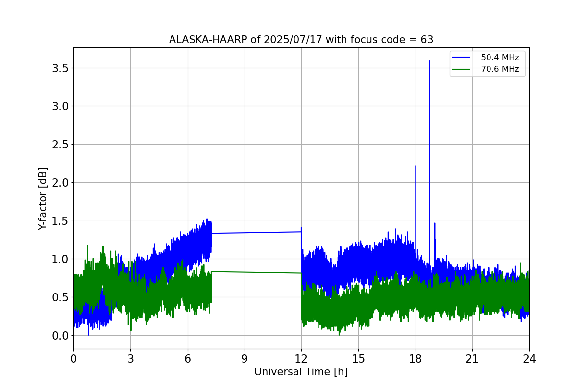This screenshot has height=392, width=588.
Task: Click the blue line legend swatch
Action: (461, 57)
